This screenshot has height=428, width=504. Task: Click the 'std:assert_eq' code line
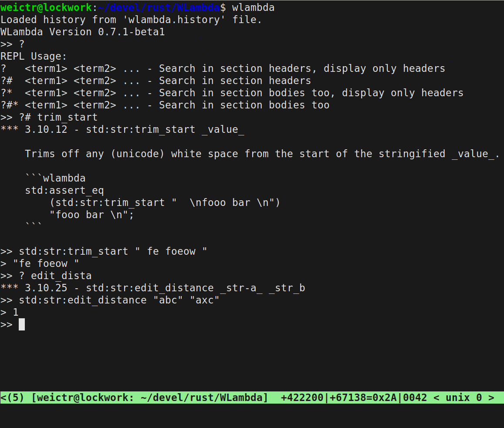point(64,190)
